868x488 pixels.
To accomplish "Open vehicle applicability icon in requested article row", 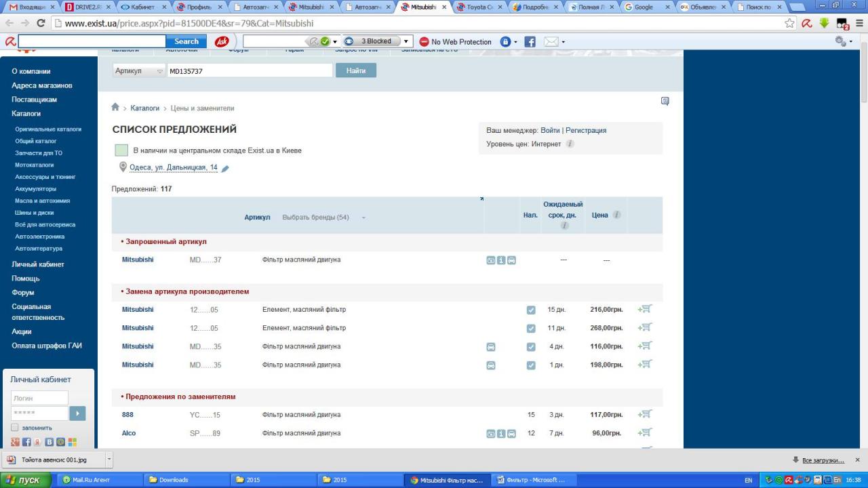I will coord(511,260).
